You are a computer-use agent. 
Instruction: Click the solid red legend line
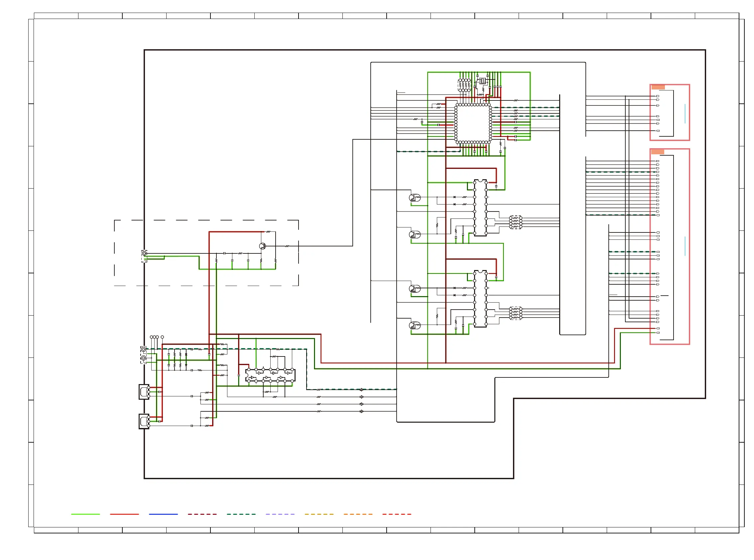coord(124,514)
